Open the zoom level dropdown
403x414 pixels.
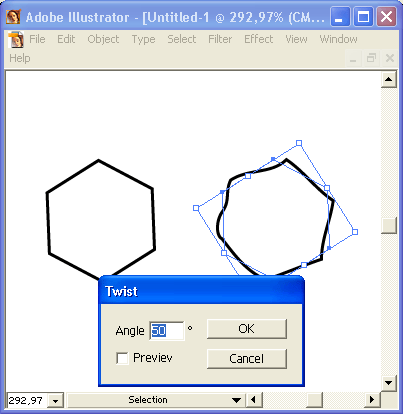click(55, 400)
